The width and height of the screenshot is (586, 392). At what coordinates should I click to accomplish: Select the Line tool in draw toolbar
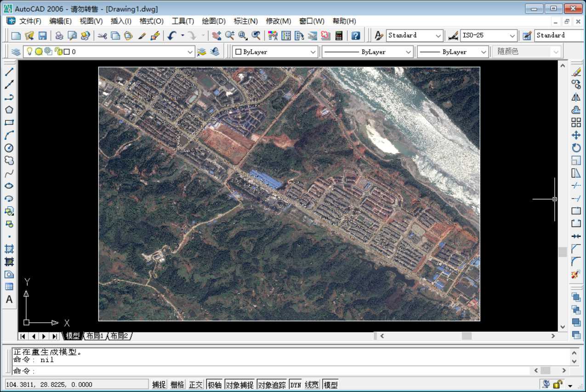[9, 72]
